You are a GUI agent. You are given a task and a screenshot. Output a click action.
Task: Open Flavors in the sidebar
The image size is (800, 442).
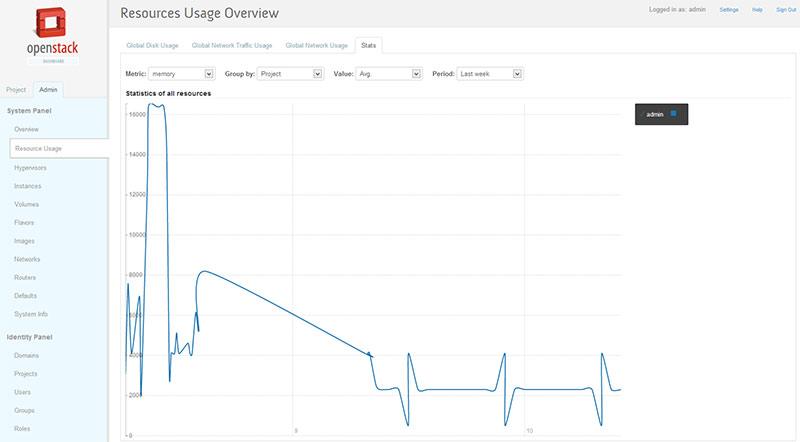click(24, 223)
